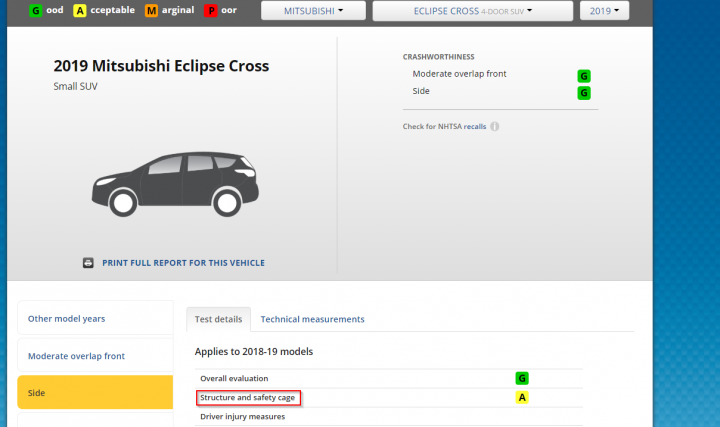This screenshot has width=720, height=427.
Task: Click the Structure and safety cage text
Action: point(248,398)
